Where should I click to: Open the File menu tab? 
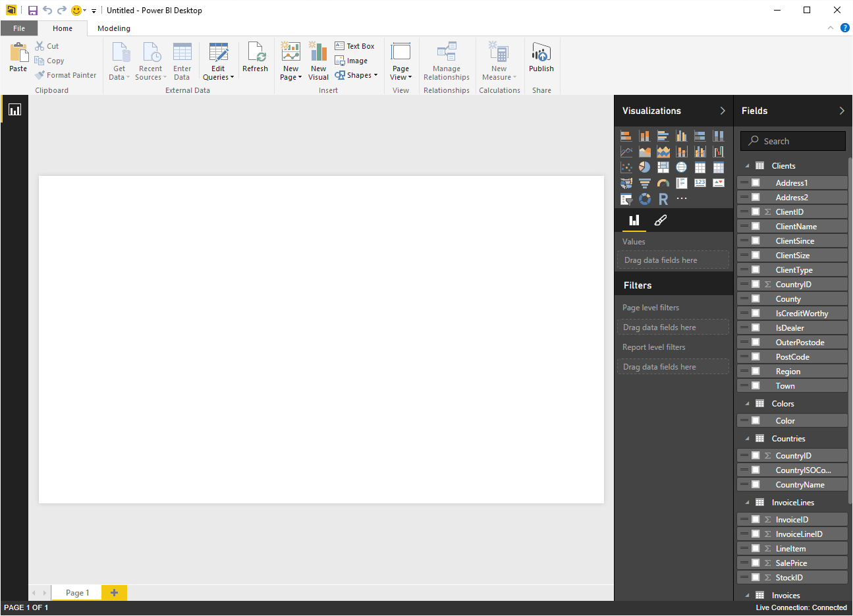point(19,28)
